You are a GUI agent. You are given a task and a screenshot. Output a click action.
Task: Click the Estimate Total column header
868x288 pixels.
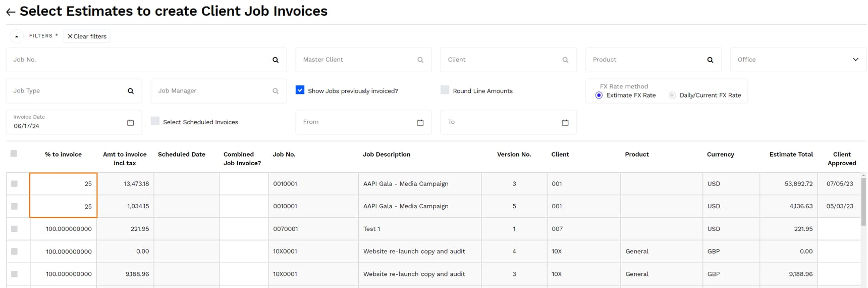click(791, 155)
